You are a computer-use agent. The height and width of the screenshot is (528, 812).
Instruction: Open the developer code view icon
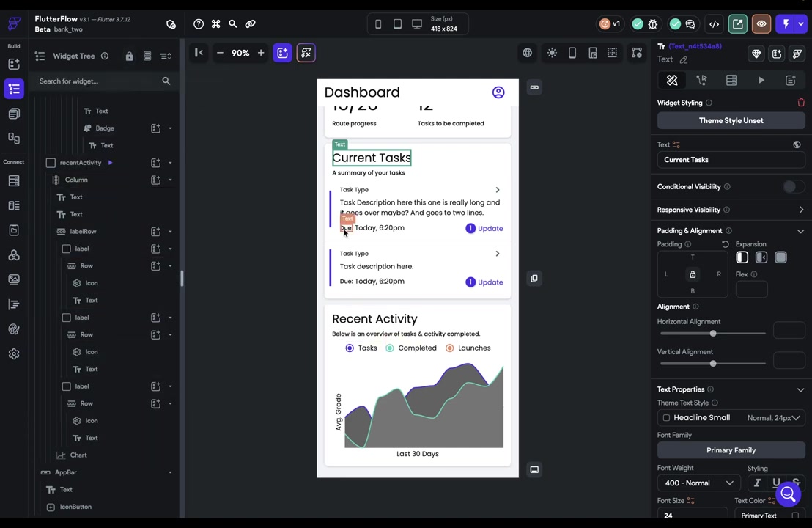714,24
